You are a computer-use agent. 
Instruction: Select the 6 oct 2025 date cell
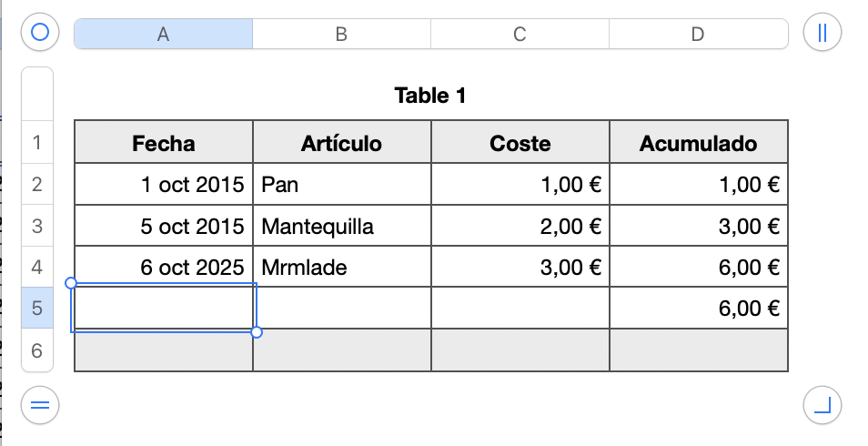[x=164, y=268]
